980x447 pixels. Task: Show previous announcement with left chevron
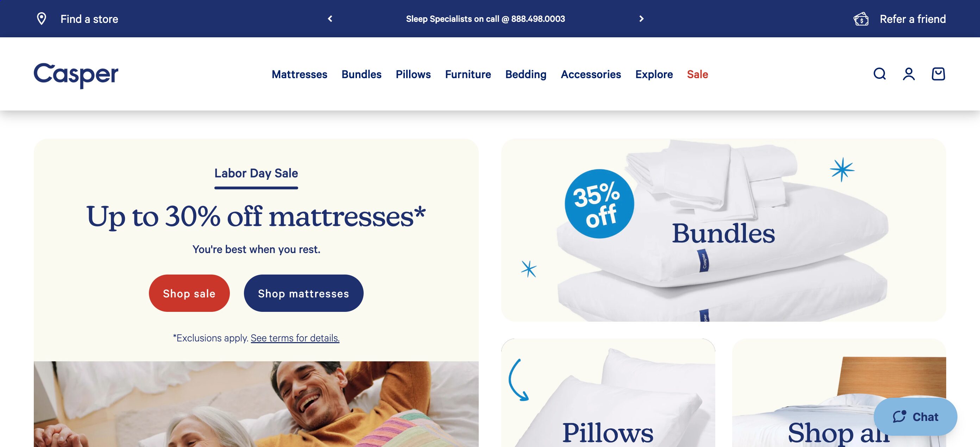330,19
